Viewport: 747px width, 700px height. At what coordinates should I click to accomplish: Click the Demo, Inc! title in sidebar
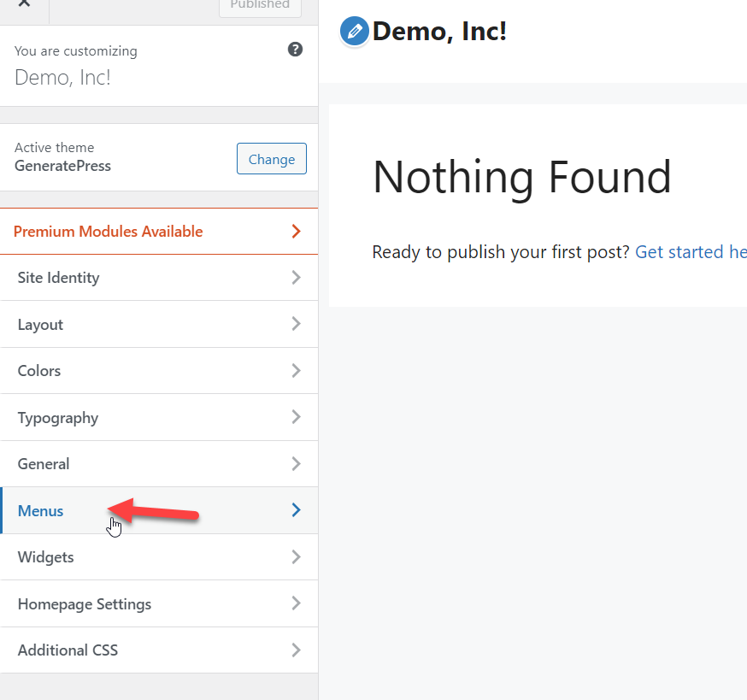point(62,77)
